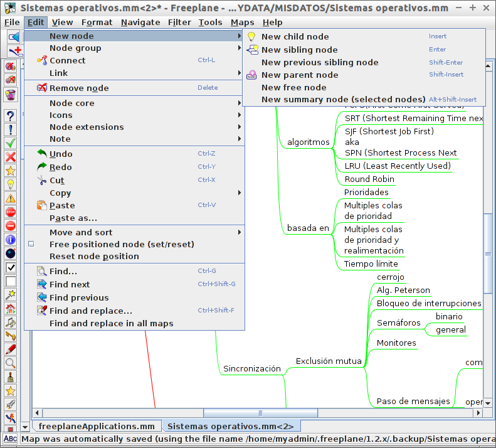Apply the light bulb idea icon in sidebar
496x448 pixels.
(11, 184)
